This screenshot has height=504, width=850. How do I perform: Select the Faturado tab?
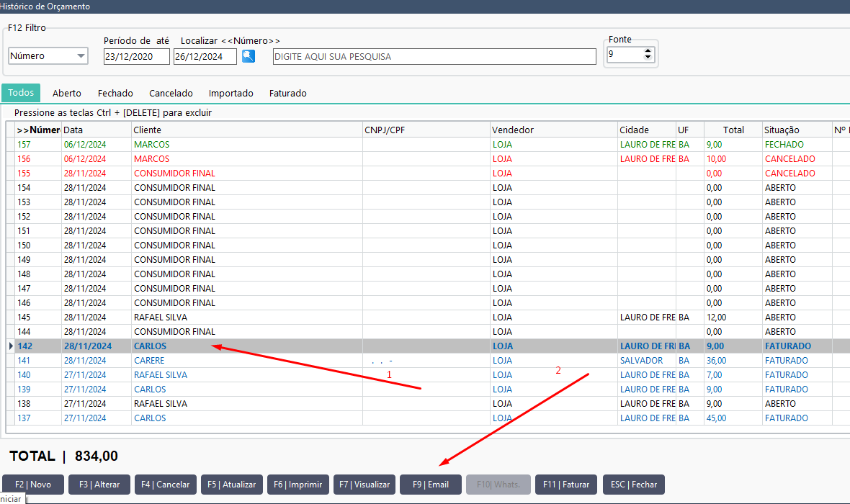pos(288,93)
